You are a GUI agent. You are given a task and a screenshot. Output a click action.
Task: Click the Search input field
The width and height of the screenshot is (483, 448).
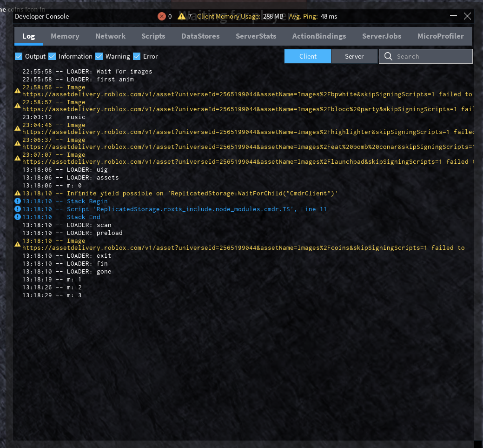click(426, 56)
